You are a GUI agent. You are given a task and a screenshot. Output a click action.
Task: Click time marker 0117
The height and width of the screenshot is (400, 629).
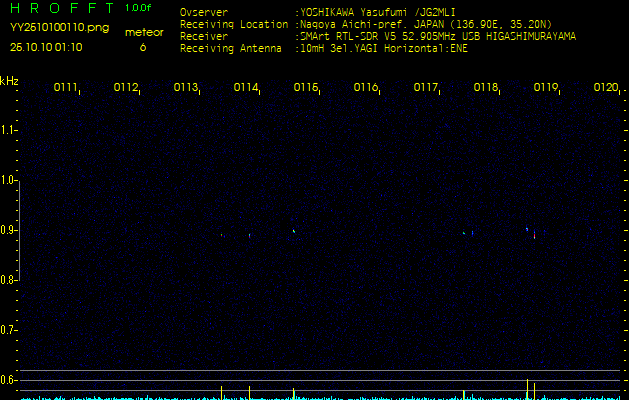coord(425,87)
